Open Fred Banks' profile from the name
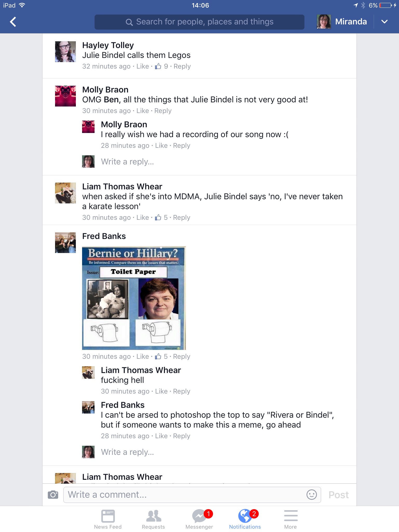 pyautogui.click(x=104, y=236)
